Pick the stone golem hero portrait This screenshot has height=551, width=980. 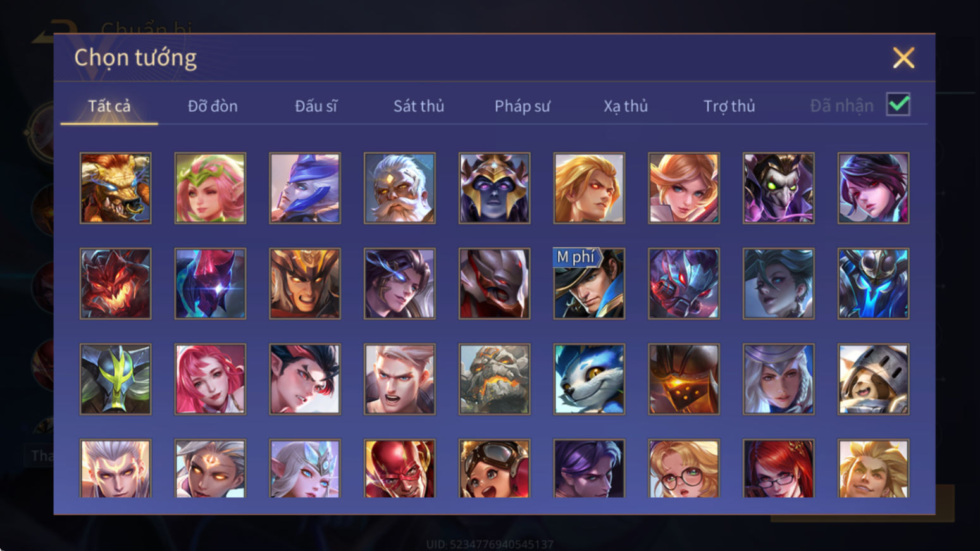(x=494, y=379)
